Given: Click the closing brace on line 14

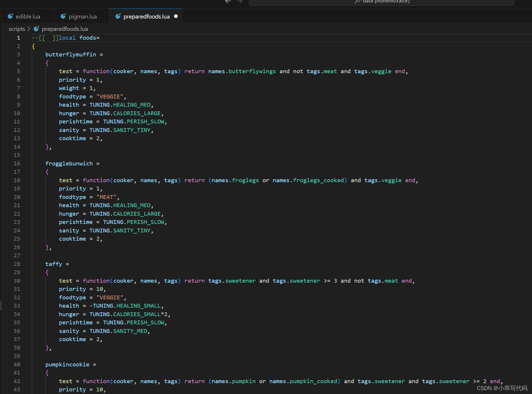Looking at the screenshot, I should click(x=47, y=147).
